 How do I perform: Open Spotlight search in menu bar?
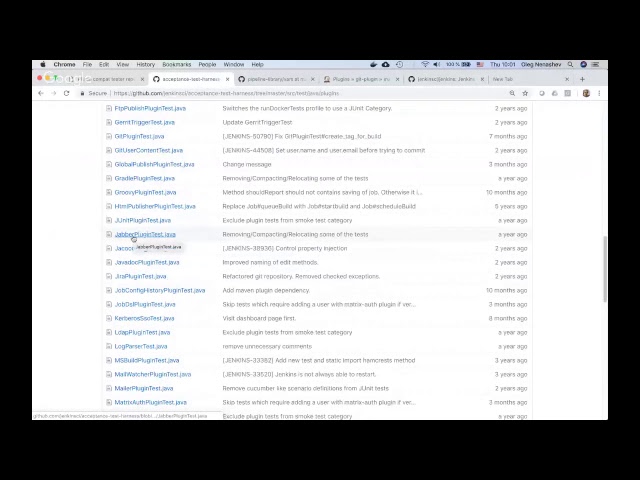(x=570, y=64)
